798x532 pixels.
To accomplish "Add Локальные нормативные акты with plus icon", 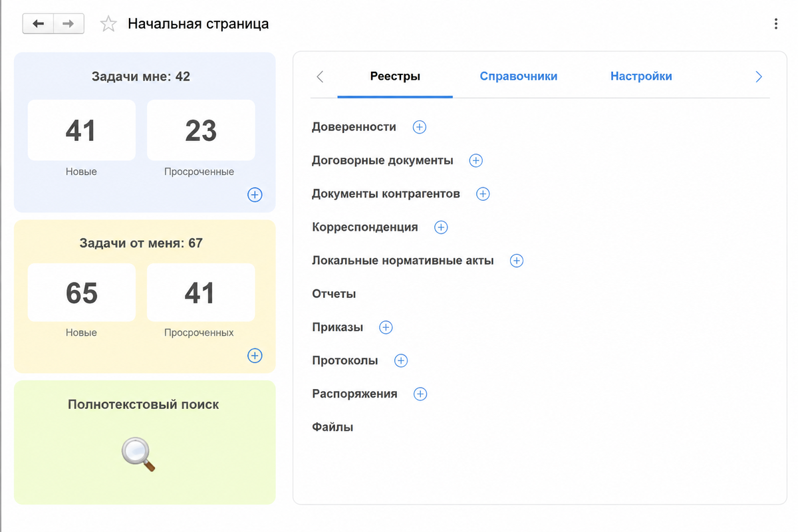I will click(x=517, y=261).
